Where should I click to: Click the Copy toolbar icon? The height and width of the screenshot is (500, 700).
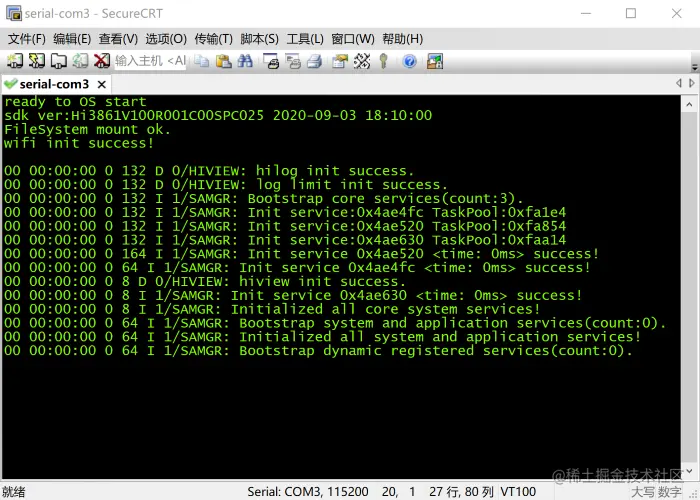[x=202, y=61]
